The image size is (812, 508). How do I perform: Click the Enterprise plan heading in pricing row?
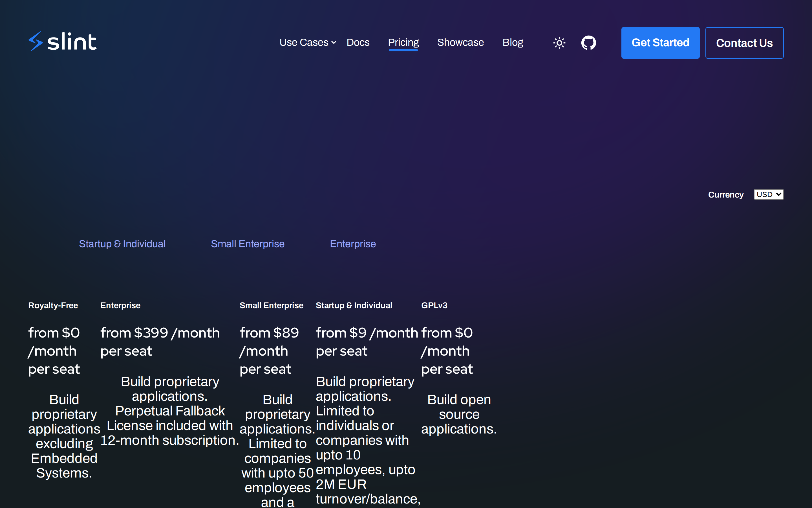[120, 305]
